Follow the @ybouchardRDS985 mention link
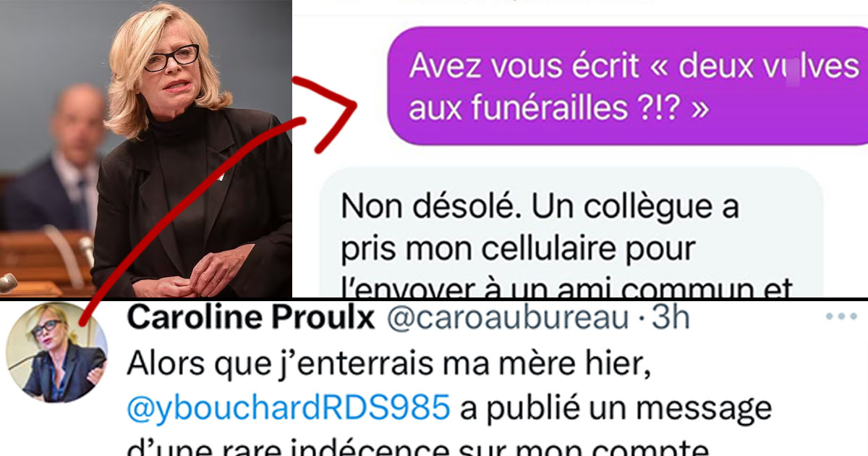868x456 pixels. (x=288, y=408)
